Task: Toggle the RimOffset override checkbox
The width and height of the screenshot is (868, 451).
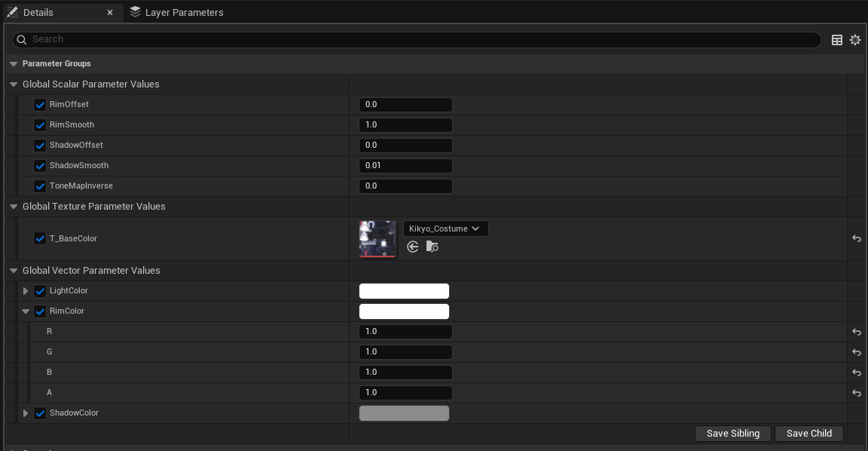Action: [x=40, y=105]
